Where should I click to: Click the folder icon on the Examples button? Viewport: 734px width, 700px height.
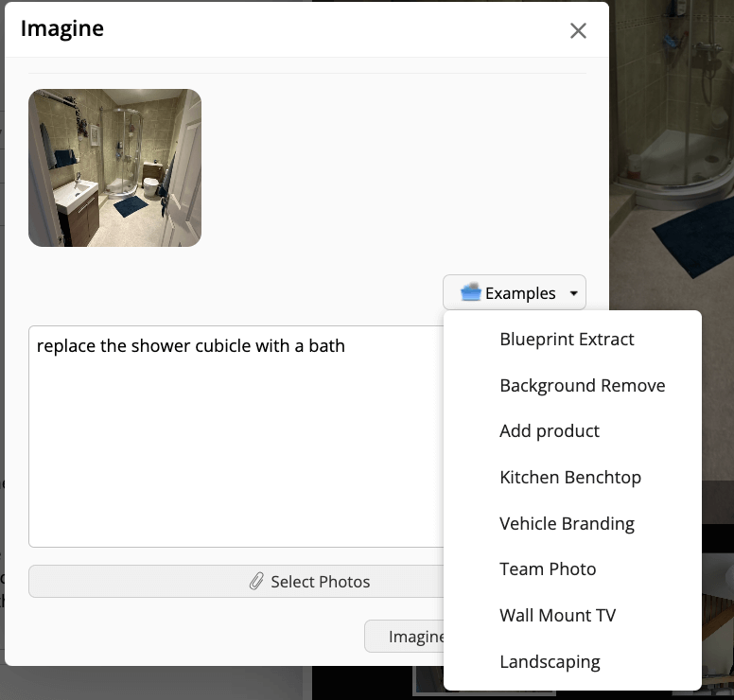coord(471,293)
